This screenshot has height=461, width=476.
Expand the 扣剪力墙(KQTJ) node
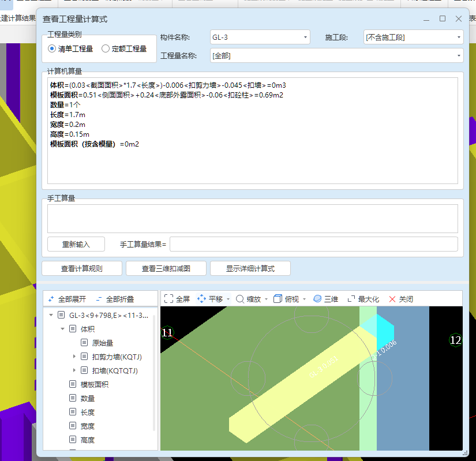pyautogui.click(x=74, y=357)
